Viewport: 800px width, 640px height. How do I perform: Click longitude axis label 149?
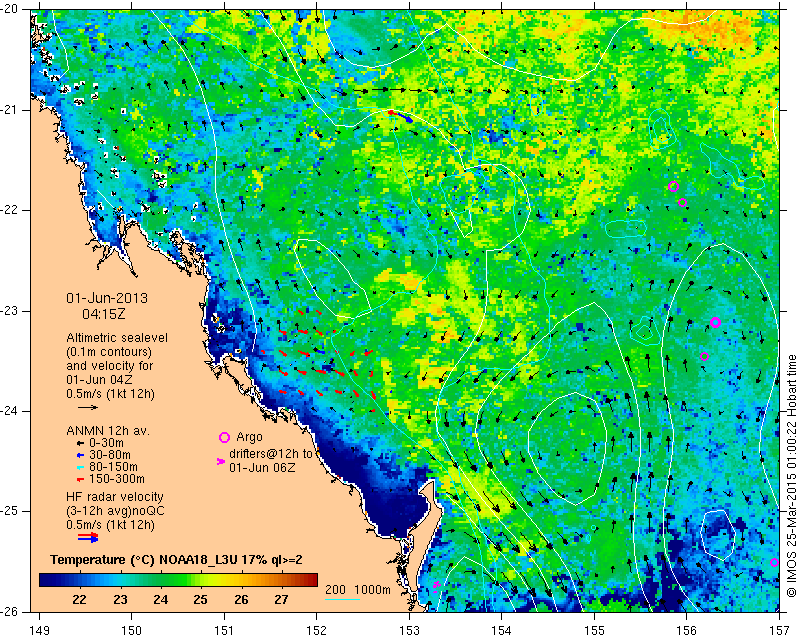(39, 630)
